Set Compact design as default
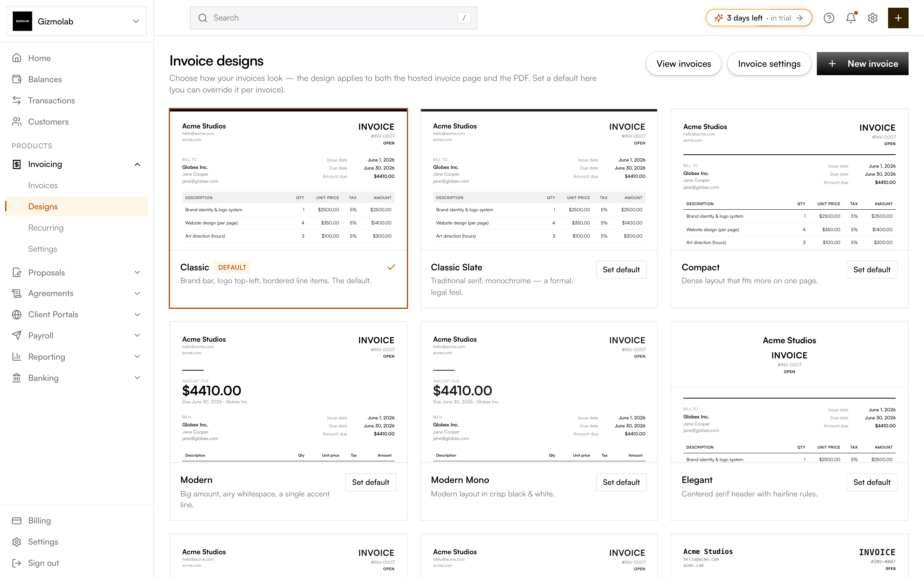Screen dimensions: 924x578 pyautogui.click(x=872, y=269)
